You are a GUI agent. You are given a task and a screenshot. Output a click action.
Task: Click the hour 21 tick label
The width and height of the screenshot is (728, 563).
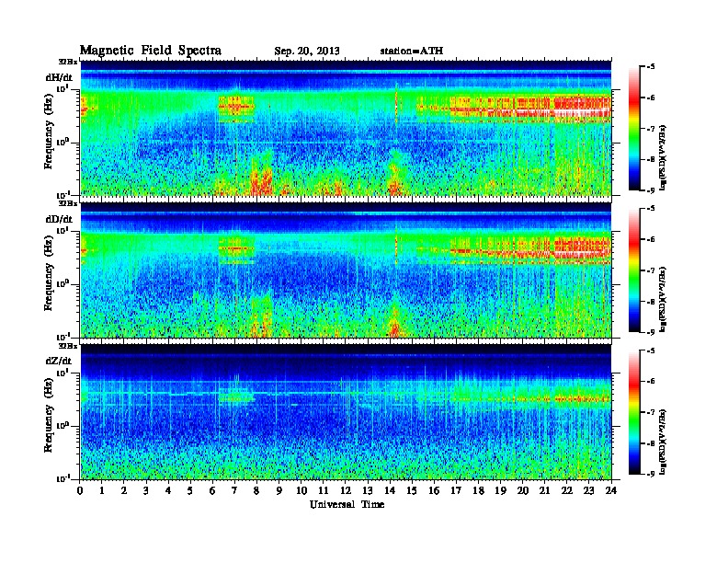click(545, 490)
